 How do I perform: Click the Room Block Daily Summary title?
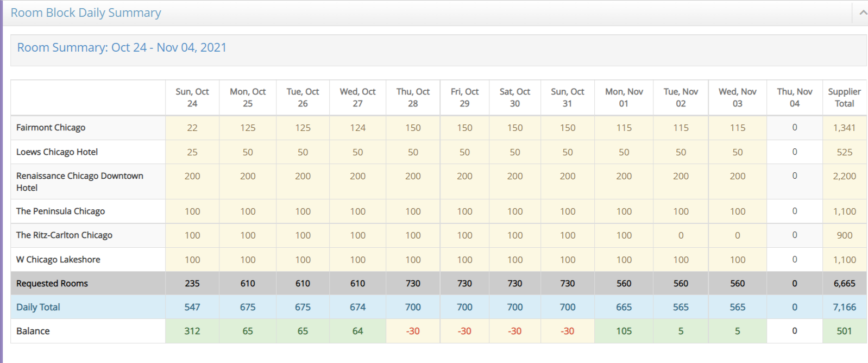click(x=86, y=12)
